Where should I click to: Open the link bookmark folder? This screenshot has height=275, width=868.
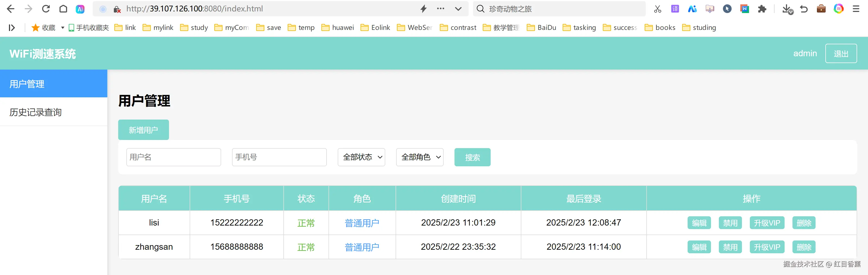pyautogui.click(x=125, y=28)
